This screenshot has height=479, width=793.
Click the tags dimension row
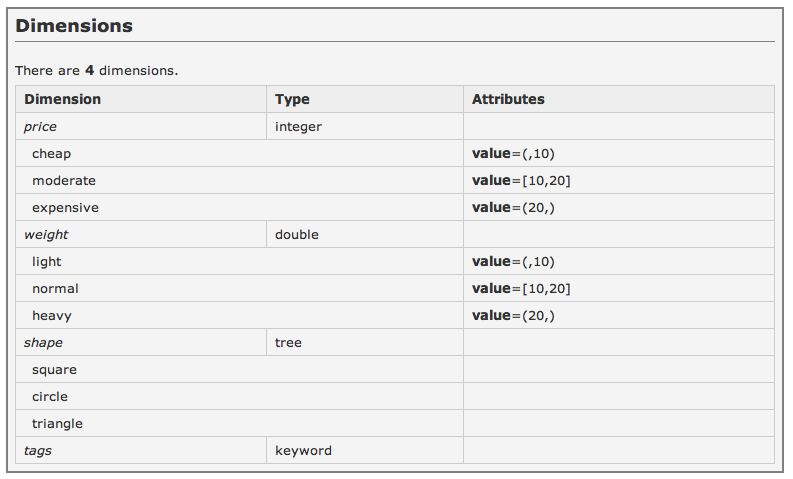tap(394, 450)
